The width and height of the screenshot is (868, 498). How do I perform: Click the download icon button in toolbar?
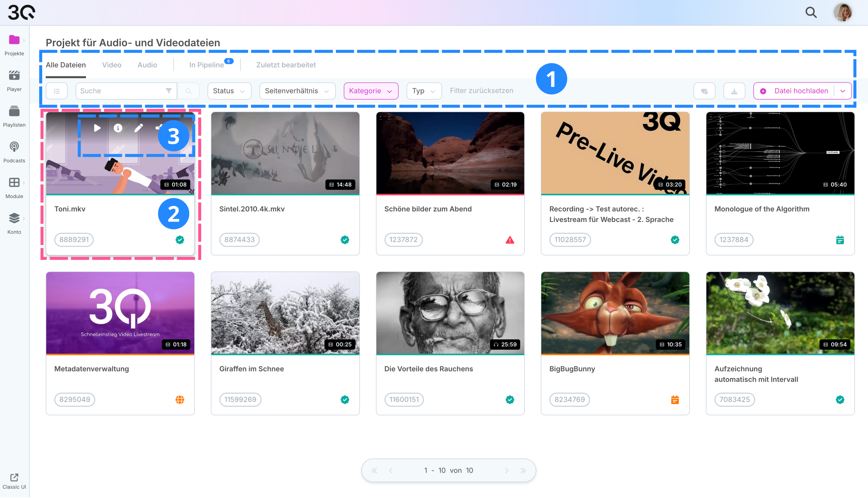(x=734, y=91)
